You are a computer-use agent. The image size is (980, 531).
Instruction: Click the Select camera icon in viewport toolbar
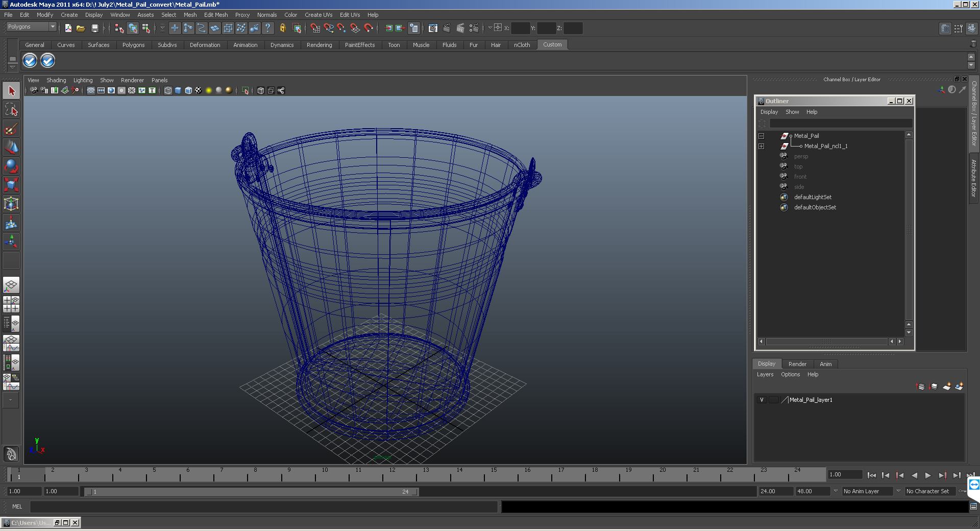[34, 90]
